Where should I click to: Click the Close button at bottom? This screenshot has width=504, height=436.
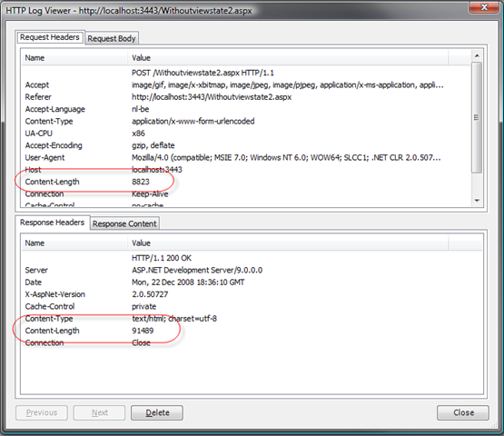click(x=463, y=412)
